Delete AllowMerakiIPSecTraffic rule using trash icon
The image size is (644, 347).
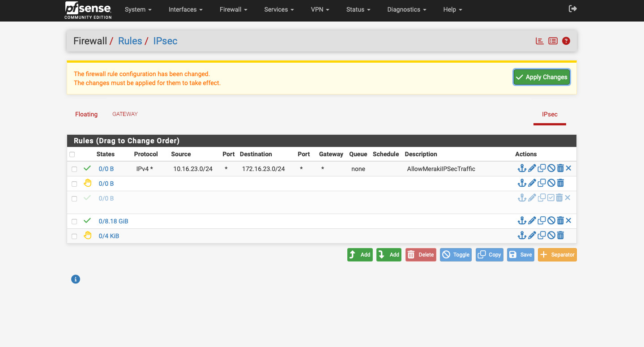(x=560, y=169)
